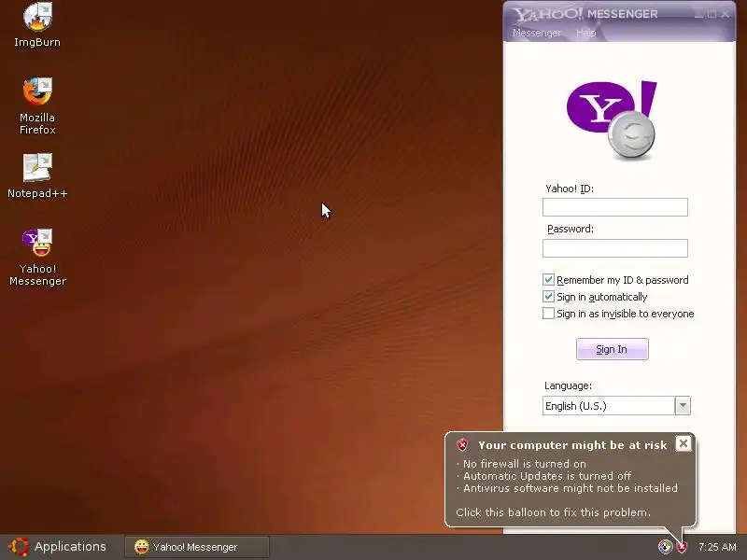Viewport: 747px width, 560px height.
Task: Click inside the Password field
Action: (x=615, y=248)
